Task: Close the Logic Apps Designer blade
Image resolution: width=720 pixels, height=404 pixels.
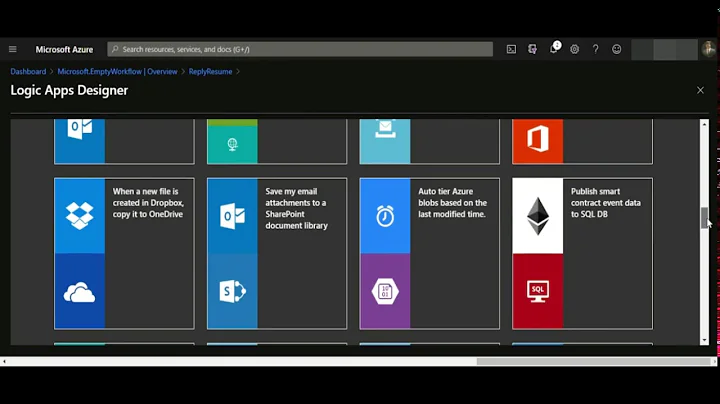Action: 700,90
